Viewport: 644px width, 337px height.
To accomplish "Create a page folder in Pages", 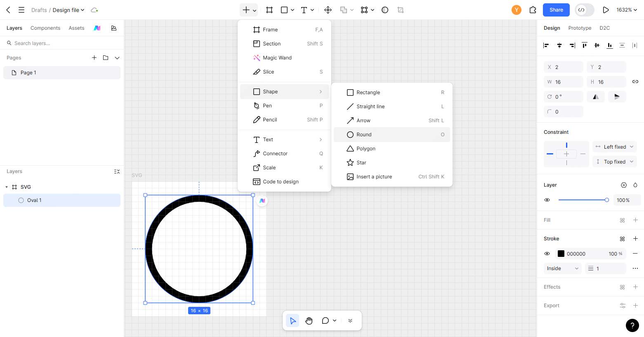I will point(106,58).
